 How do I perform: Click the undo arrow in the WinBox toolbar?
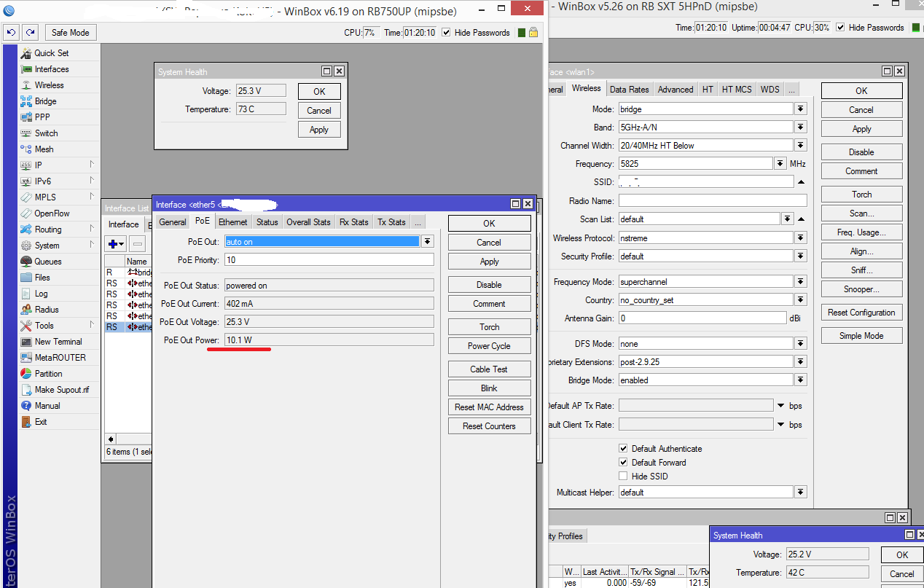click(x=11, y=33)
